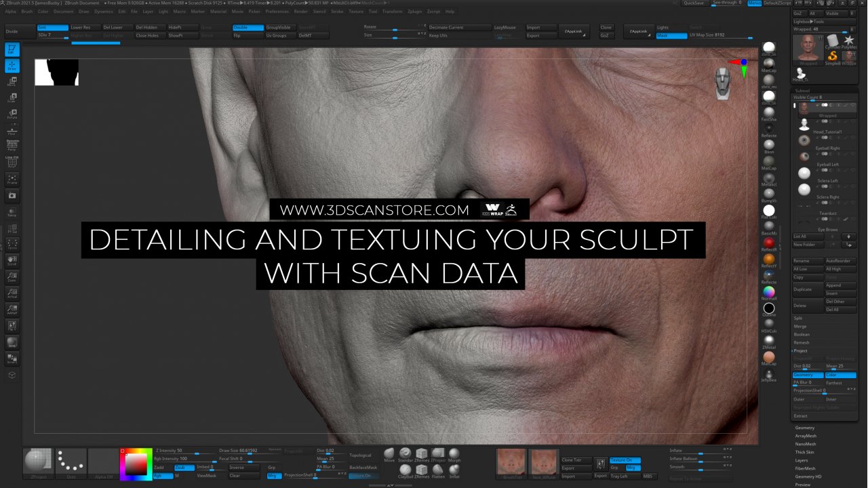The image size is (868, 488).
Task: Choose the Move brush icon
Action: (x=389, y=454)
